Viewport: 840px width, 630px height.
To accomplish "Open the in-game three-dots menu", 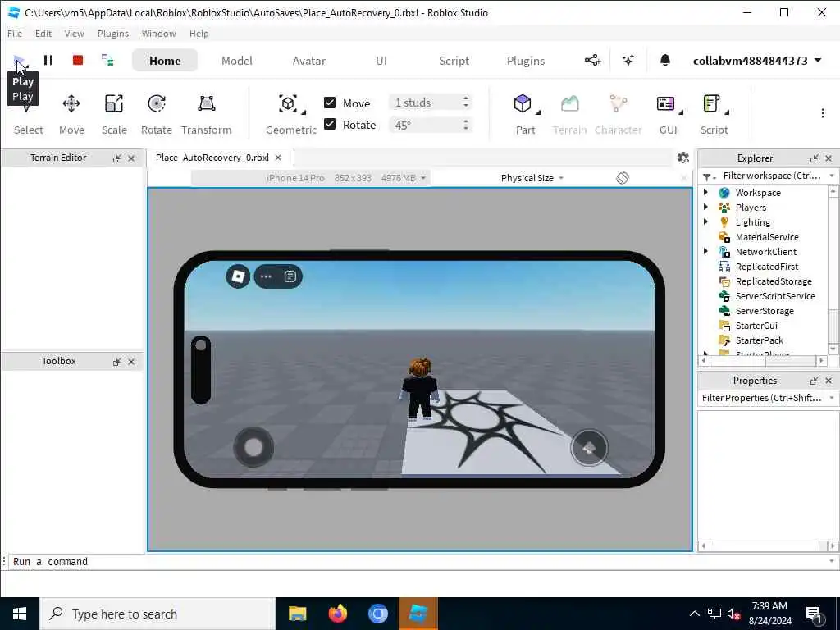I will pyautogui.click(x=266, y=276).
